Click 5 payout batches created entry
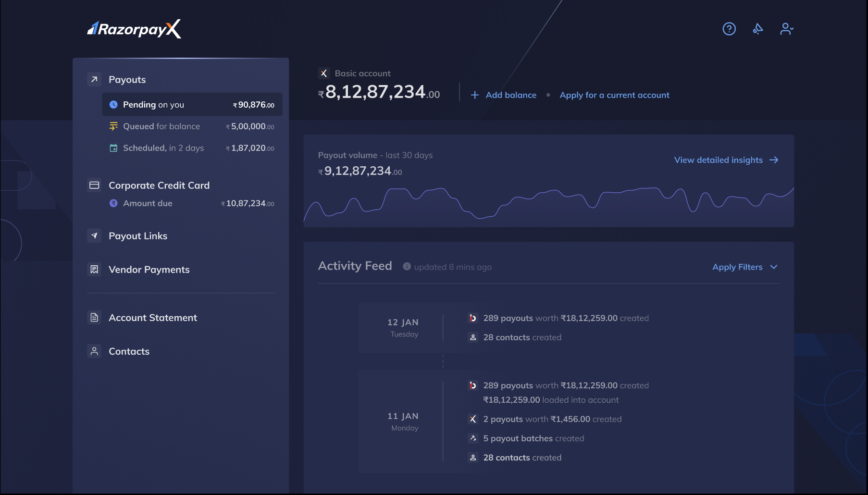868x495 pixels. [x=533, y=438]
